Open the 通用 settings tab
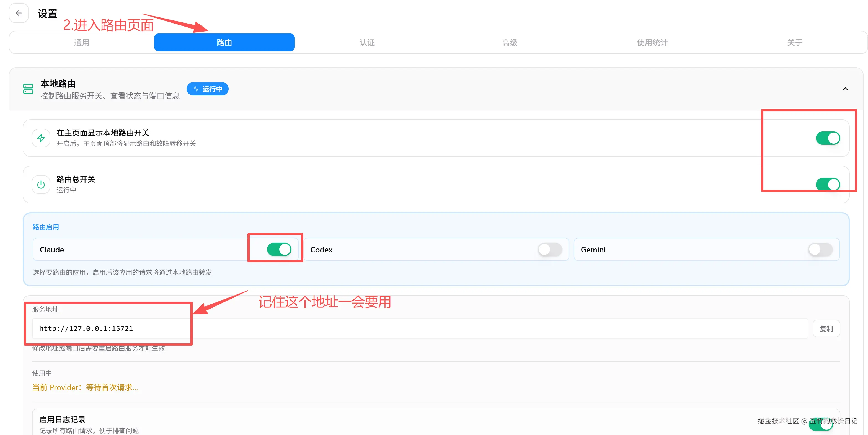868x435 pixels. point(82,42)
